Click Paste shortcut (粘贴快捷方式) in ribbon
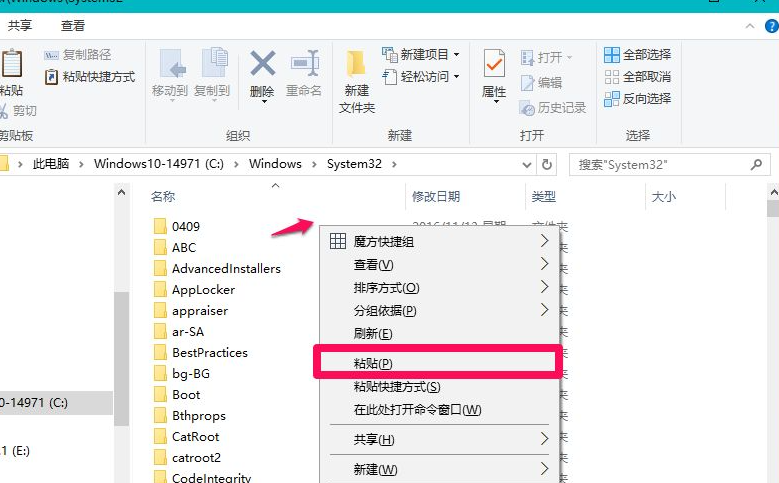779x483 pixels. (90, 77)
